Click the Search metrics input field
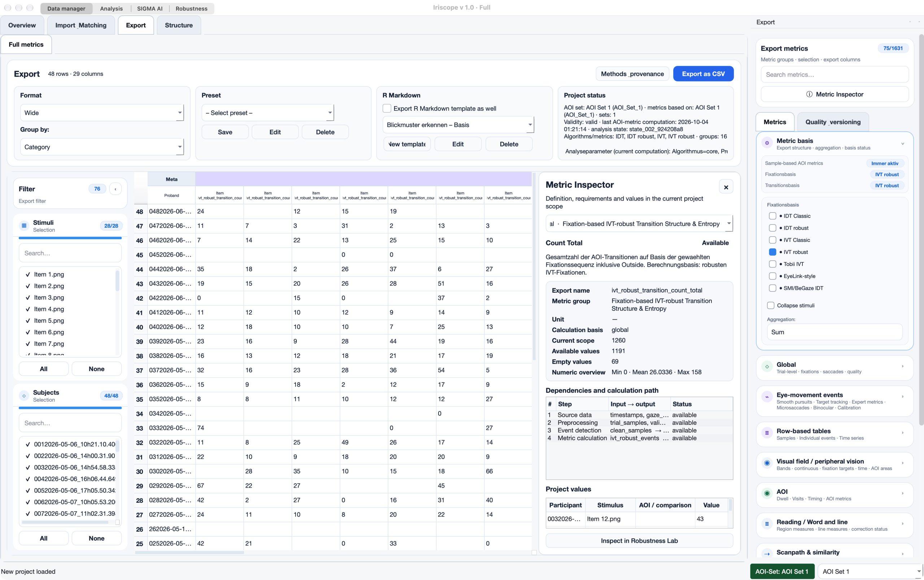 pyautogui.click(x=834, y=74)
